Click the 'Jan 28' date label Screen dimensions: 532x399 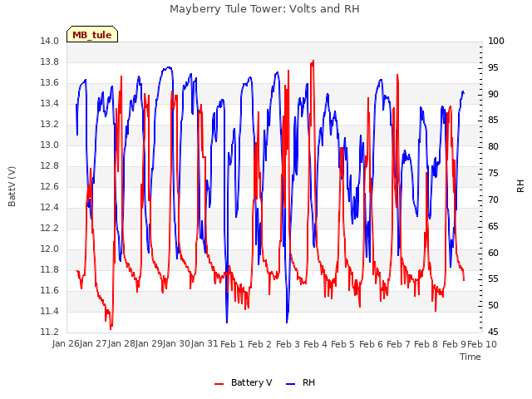(121, 344)
